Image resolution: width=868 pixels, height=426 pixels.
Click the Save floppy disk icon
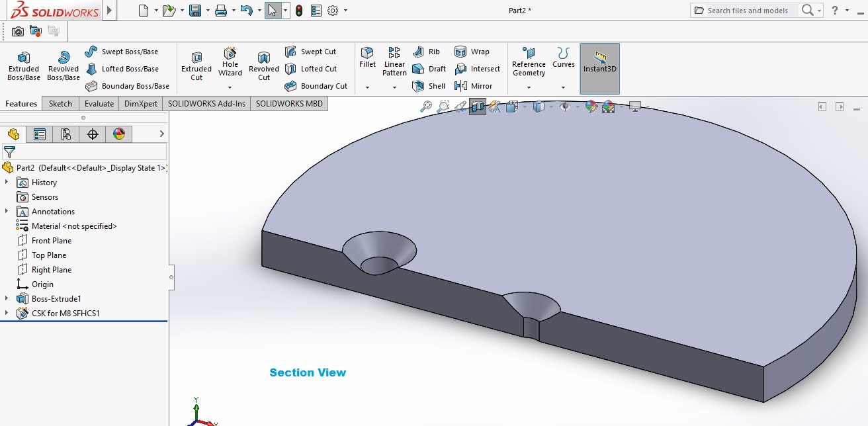coord(195,11)
